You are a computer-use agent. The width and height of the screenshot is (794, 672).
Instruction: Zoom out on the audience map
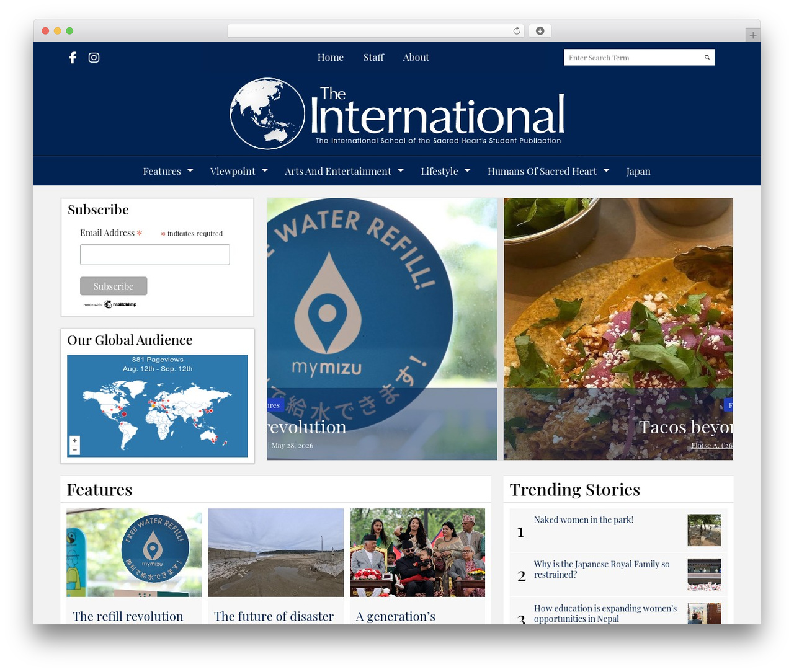tap(75, 449)
